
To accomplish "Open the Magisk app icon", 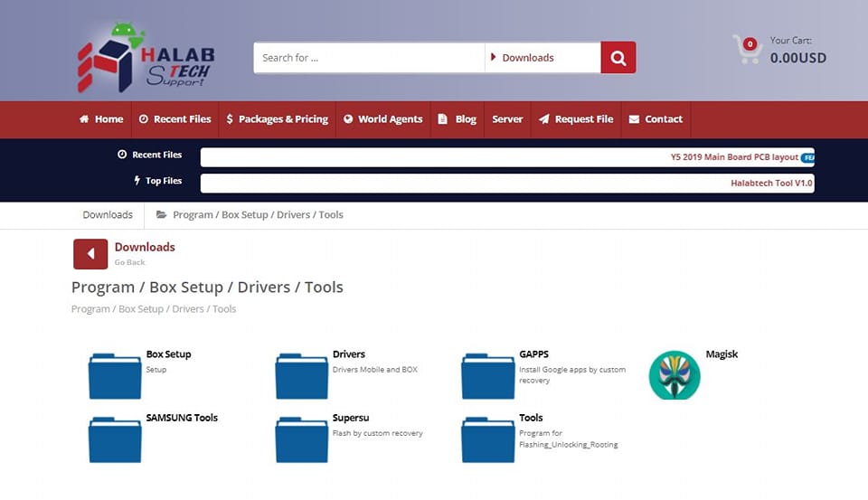I will 675,375.
